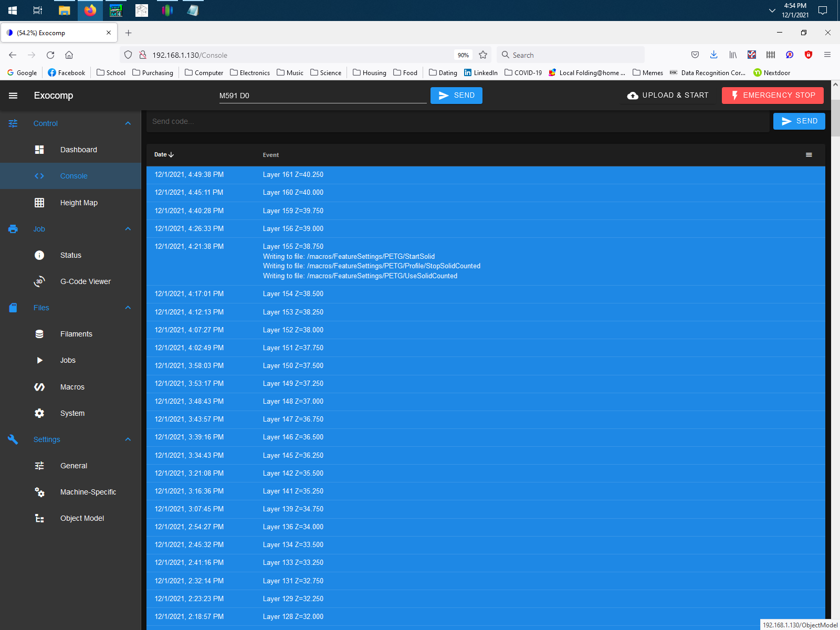Focus the M591 D0 G-code input
The width and height of the screenshot is (840, 630).
323,96
